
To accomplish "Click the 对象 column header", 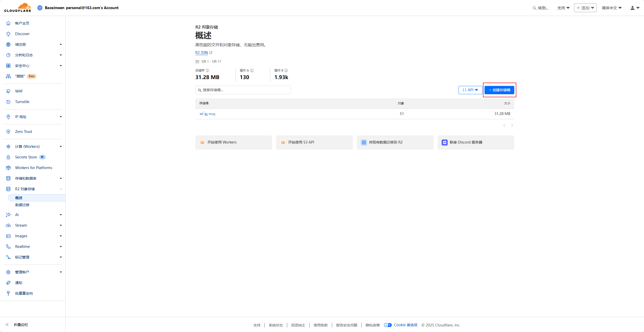I will point(401,103).
